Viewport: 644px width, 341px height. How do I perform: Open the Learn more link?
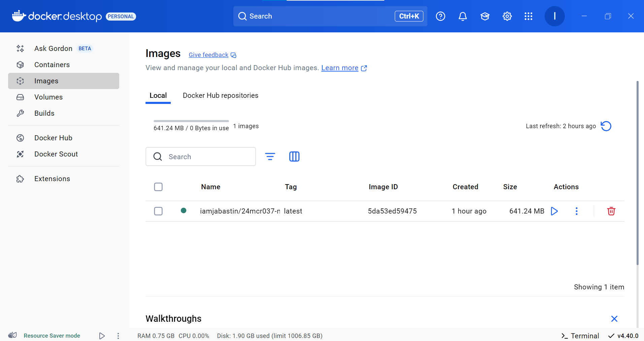(x=344, y=68)
